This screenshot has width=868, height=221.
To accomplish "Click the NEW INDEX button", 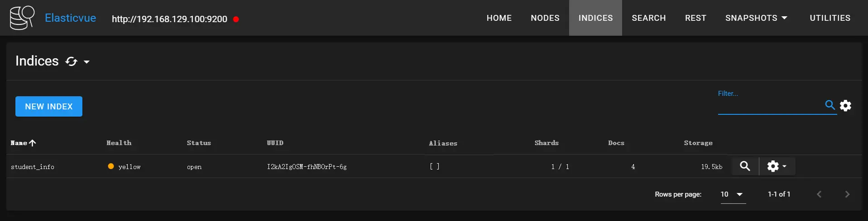I will [49, 107].
